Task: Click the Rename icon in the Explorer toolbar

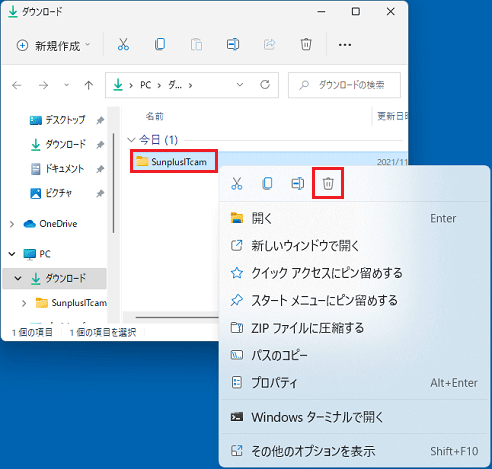Action: (233, 44)
